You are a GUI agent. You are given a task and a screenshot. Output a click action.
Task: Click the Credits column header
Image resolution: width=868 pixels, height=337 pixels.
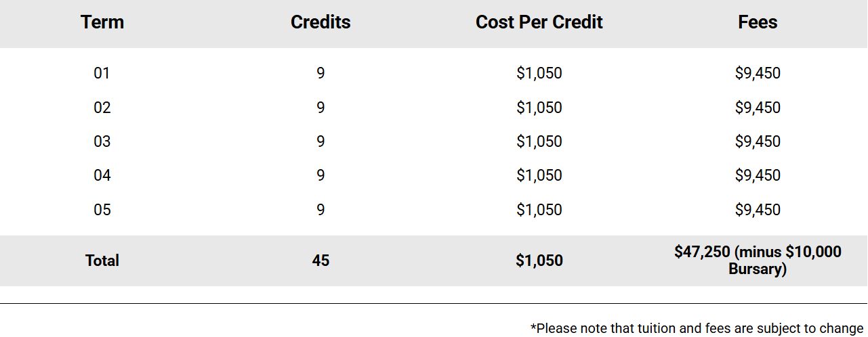point(321,22)
